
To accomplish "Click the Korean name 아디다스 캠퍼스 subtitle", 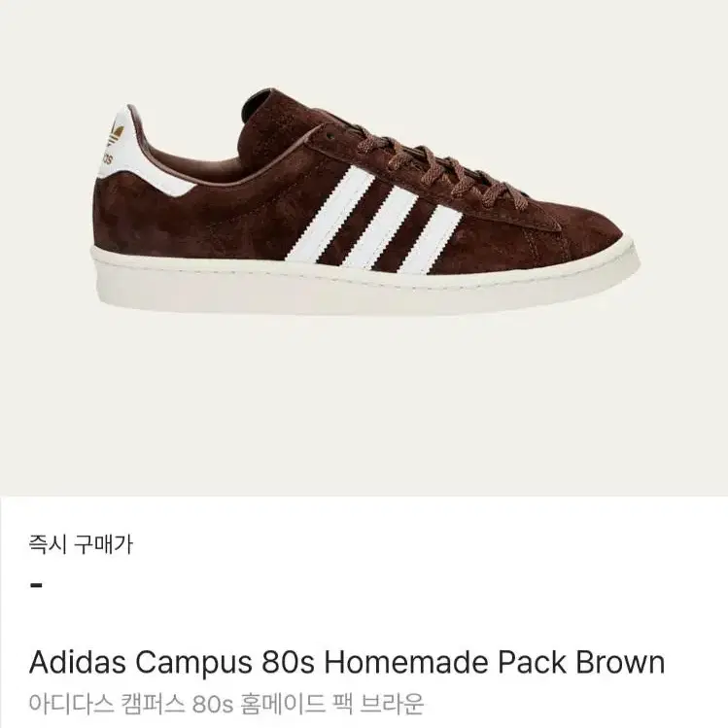I will click(x=226, y=704).
